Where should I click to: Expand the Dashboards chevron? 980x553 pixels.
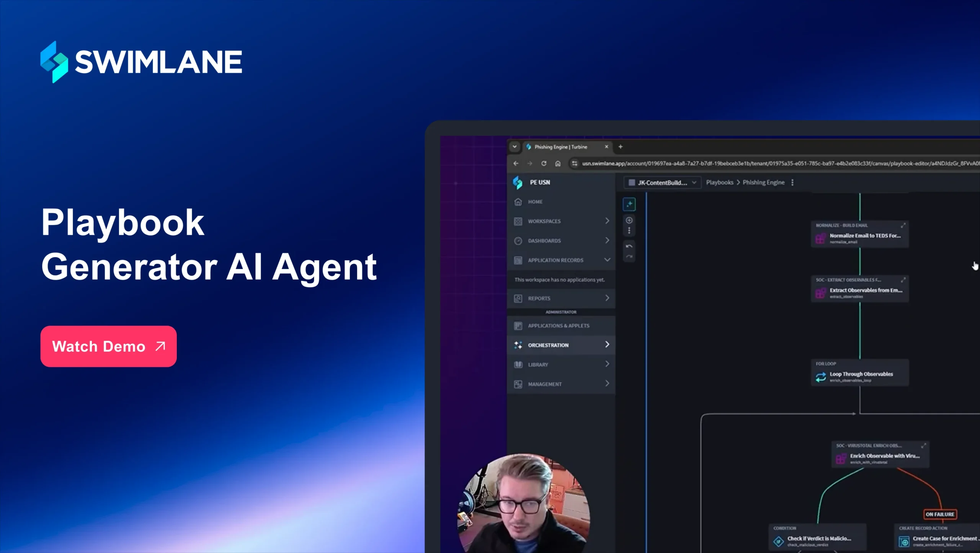click(x=607, y=240)
